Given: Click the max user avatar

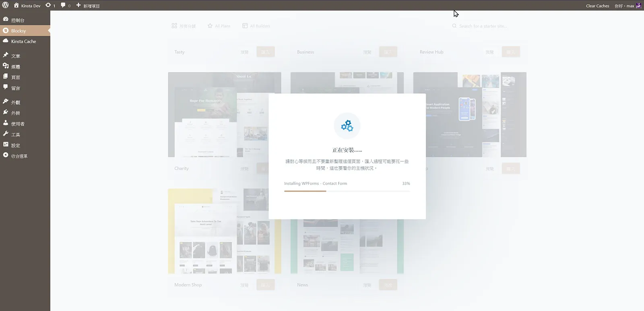Looking at the screenshot, I should click(x=638, y=6).
